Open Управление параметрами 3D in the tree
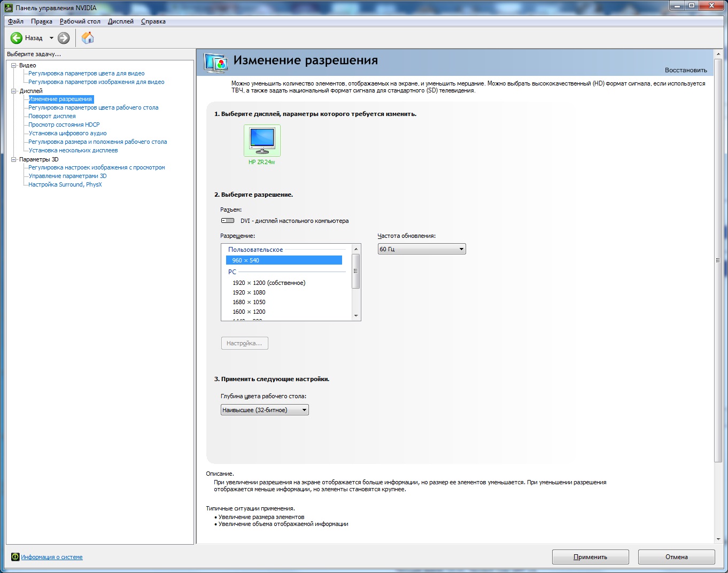This screenshot has width=728, height=573. tap(67, 176)
